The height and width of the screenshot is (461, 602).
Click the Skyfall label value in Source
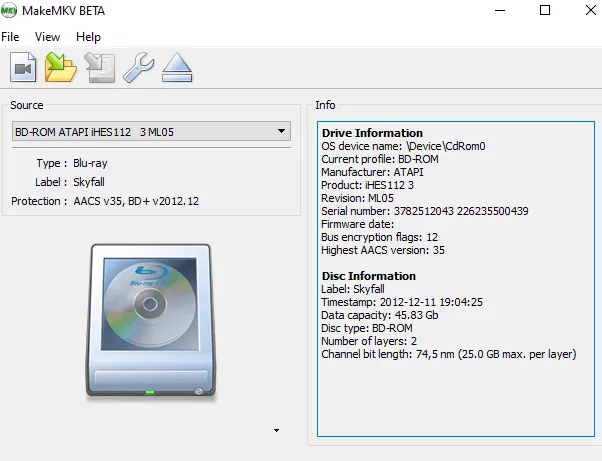[x=89, y=182]
